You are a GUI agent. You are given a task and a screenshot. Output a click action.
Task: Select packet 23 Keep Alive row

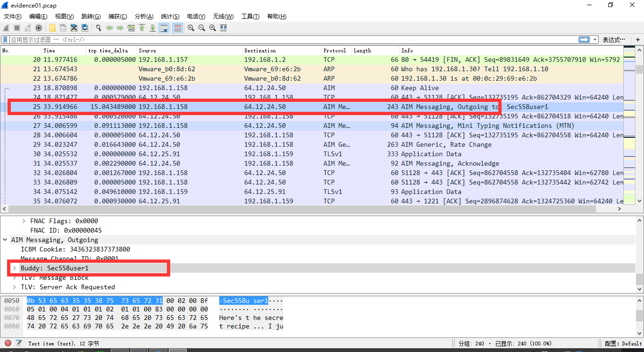(312, 88)
